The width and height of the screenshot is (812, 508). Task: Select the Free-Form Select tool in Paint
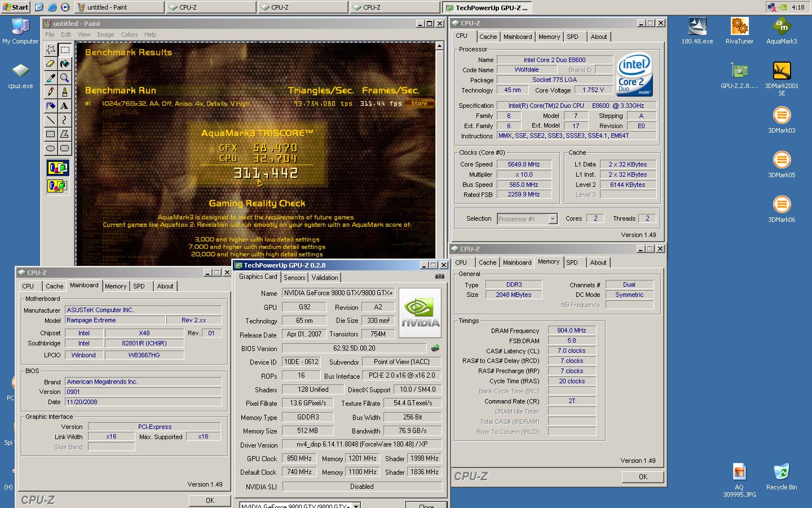[x=51, y=49]
